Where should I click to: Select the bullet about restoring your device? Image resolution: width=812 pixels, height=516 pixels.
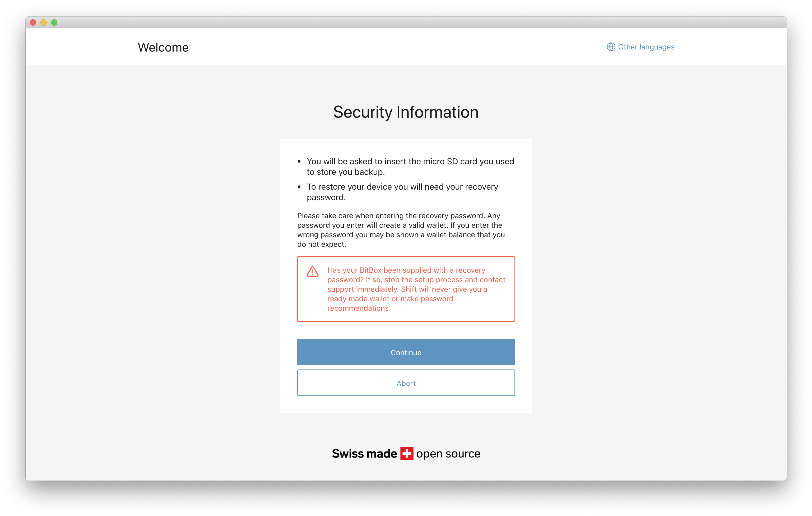coord(402,192)
